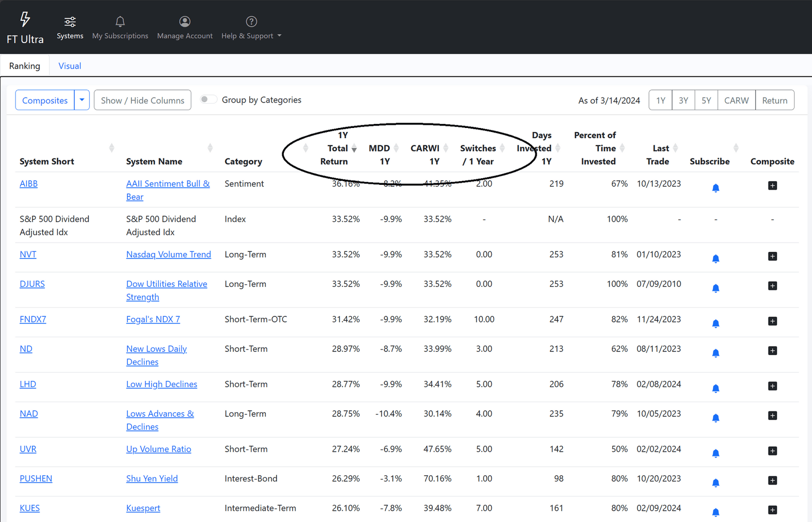Subscribe to ND via bell icon

point(716,353)
